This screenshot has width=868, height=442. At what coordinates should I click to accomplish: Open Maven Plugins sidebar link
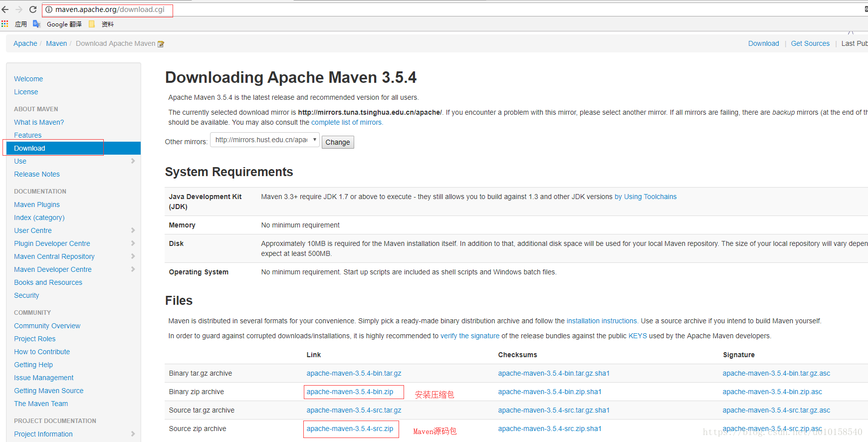(x=37, y=205)
